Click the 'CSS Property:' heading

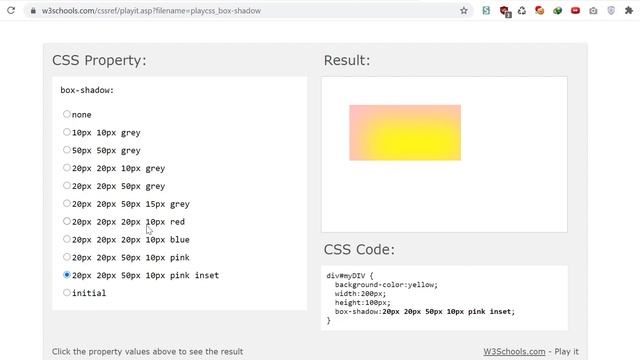[x=99, y=60]
